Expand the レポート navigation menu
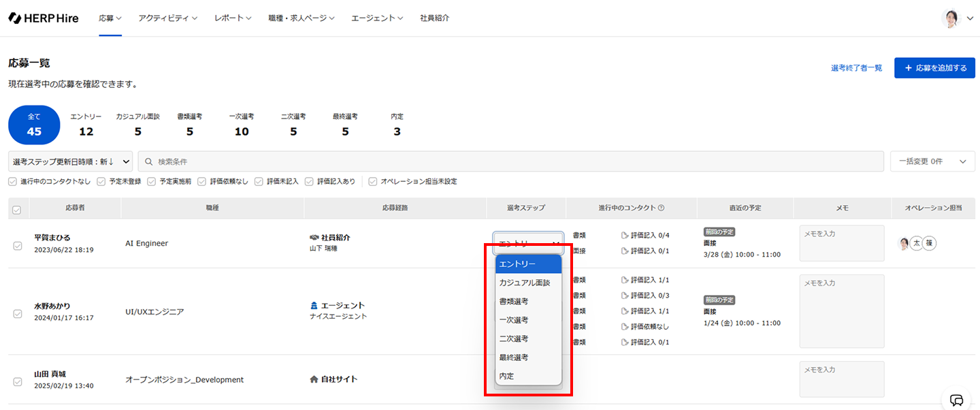Image resolution: width=980 pixels, height=410 pixels. click(233, 18)
